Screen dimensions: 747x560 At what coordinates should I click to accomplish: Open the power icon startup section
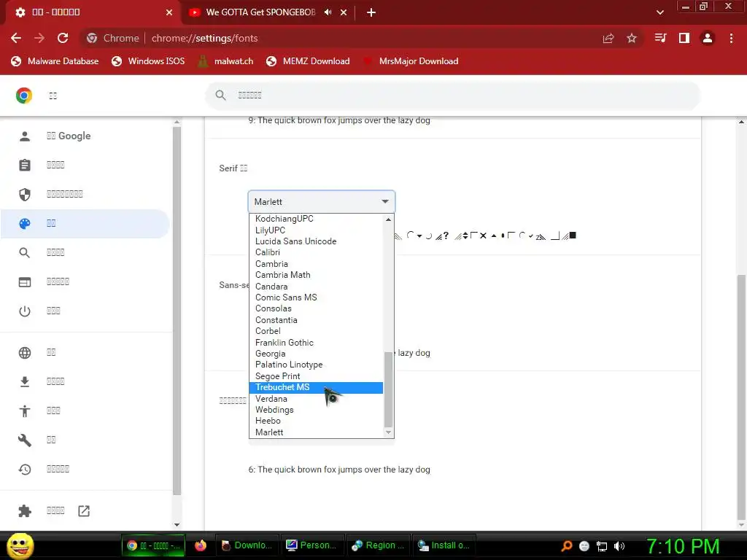(x=25, y=311)
